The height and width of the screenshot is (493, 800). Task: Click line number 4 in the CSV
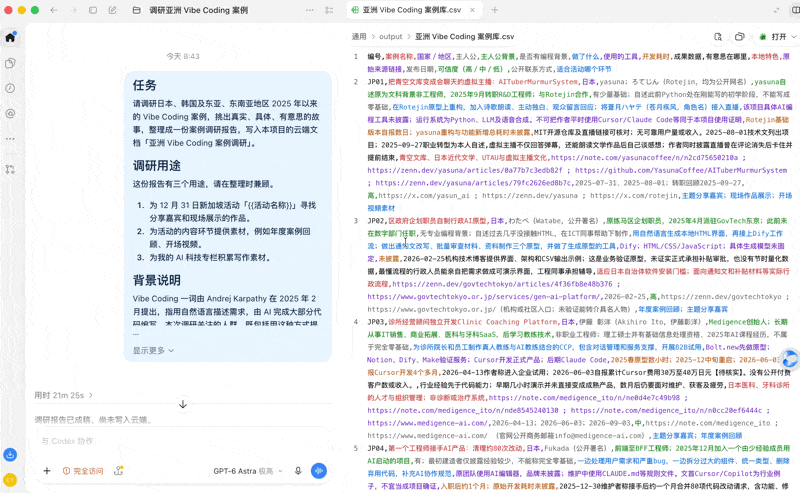356,322
